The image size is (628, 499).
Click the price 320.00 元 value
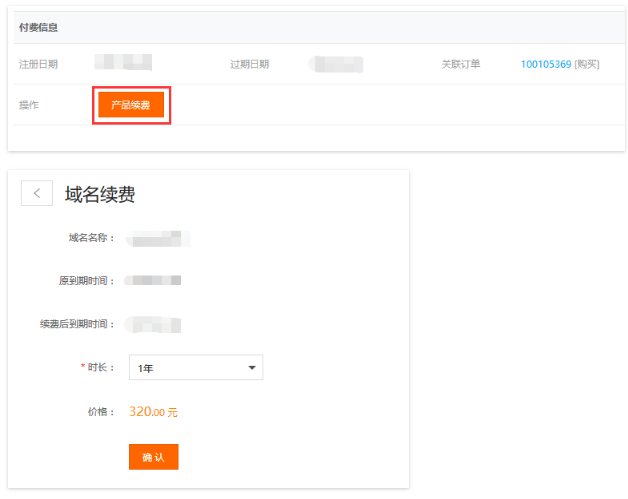click(x=153, y=412)
